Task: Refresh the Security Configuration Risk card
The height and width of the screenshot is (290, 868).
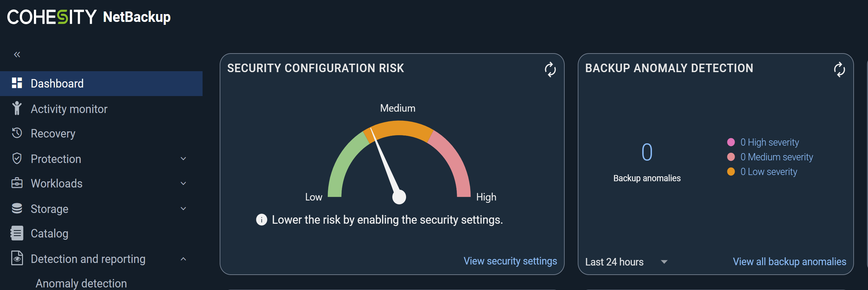Action: coord(550,69)
